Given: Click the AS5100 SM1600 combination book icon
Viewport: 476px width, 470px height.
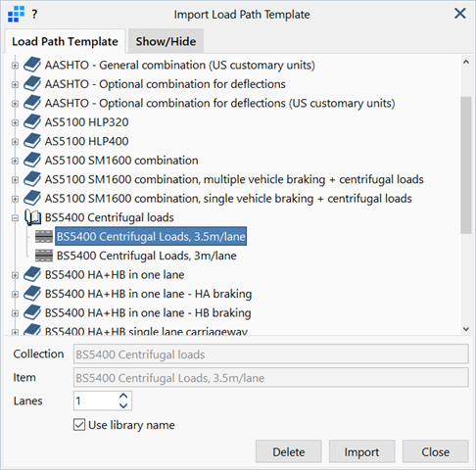Looking at the screenshot, I should pyautogui.click(x=32, y=161).
